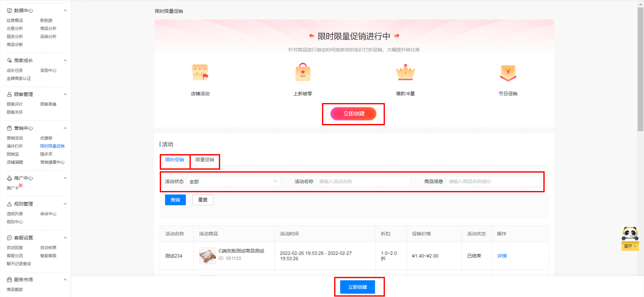Click the blue 查询 button
Image resolution: width=644 pixels, height=297 pixels.
click(175, 200)
